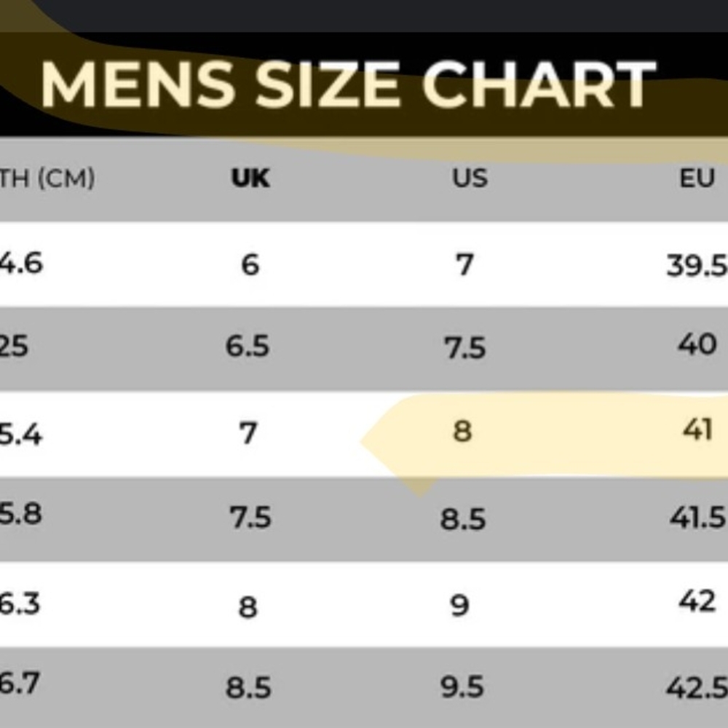The width and height of the screenshot is (728, 728).
Task: Click the MENS SIZE CHART title
Action: tap(348, 85)
